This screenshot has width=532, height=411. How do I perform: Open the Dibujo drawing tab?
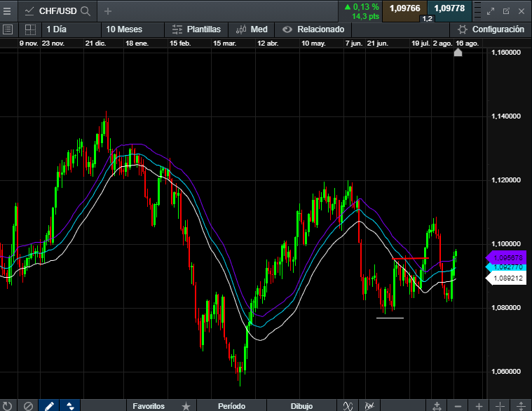[301, 406]
